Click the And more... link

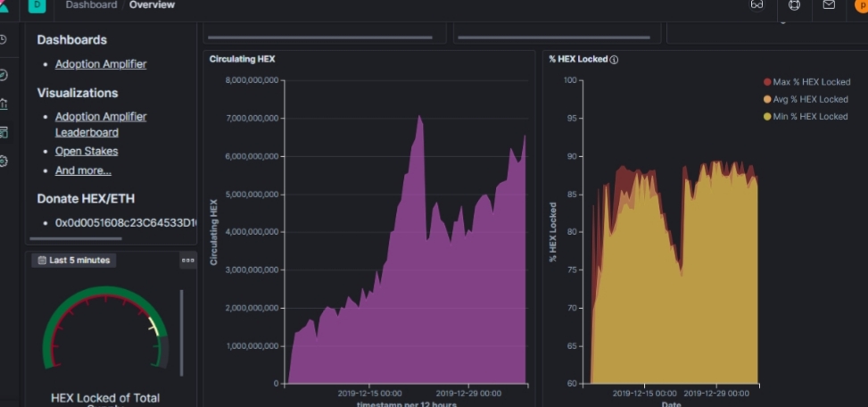[83, 170]
